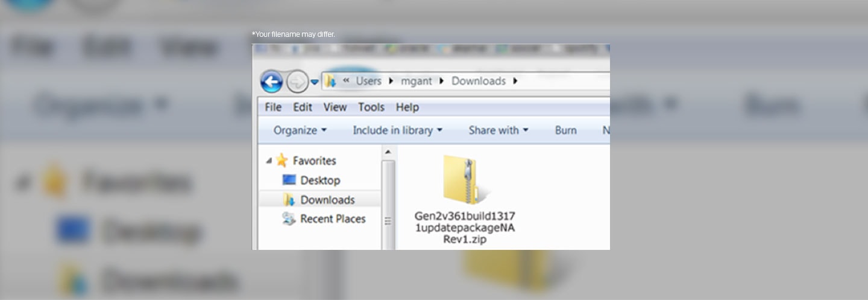Open the Tools menu
Image resolution: width=868 pixels, height=300 pixels.
point(371,107)
